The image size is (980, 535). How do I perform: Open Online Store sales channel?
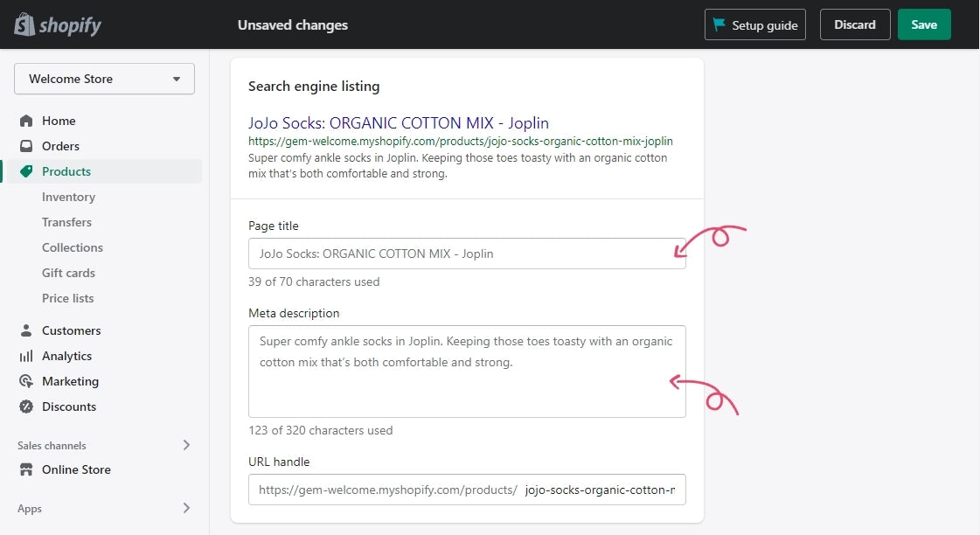[x=76, y=469]
